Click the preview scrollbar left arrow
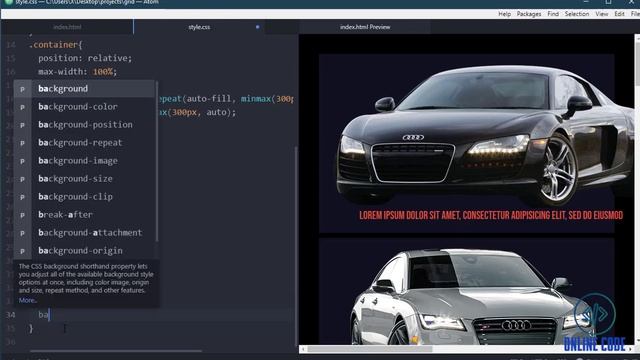Image resolution: width=640 pixels, height=360 pixels. coord(303,349)
